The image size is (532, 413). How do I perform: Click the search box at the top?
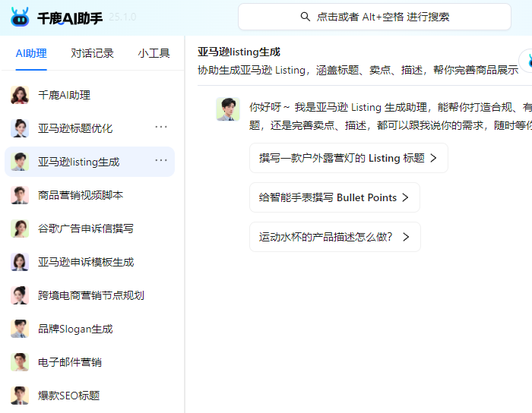(374, 17)
